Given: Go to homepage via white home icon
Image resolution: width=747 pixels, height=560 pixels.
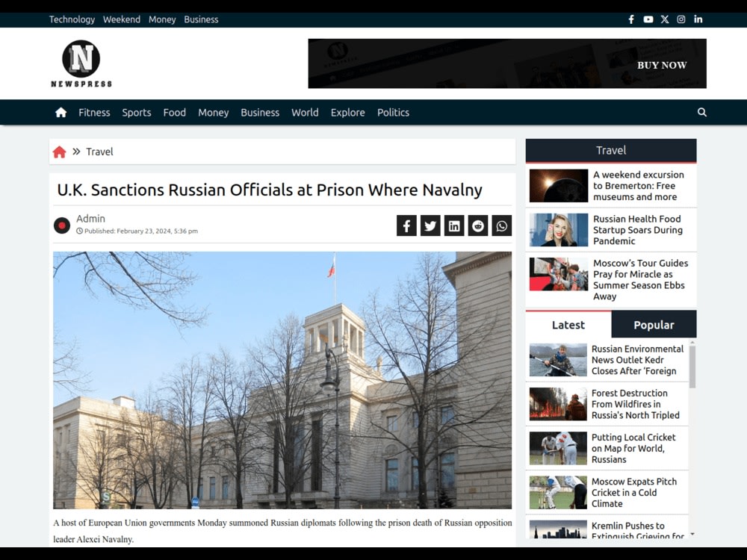Looking at the screenshot, I should pos(61,113).
